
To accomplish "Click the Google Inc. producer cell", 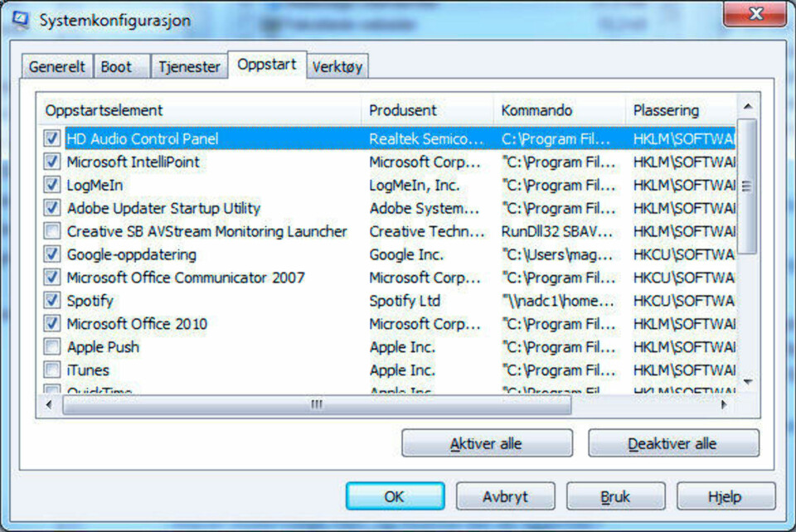I will [x=406, y=254].
